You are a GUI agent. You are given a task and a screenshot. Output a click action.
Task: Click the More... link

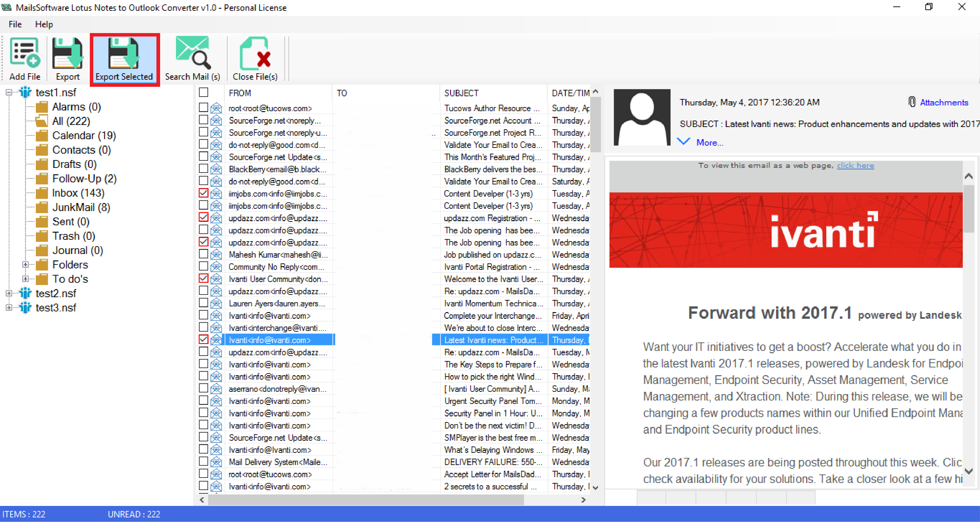point(710,143)
